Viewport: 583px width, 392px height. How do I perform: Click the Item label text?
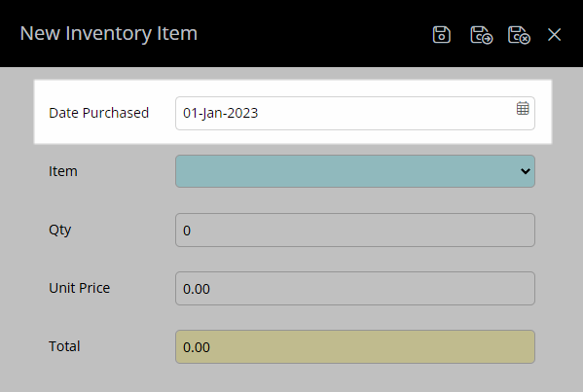click(63, 171)
